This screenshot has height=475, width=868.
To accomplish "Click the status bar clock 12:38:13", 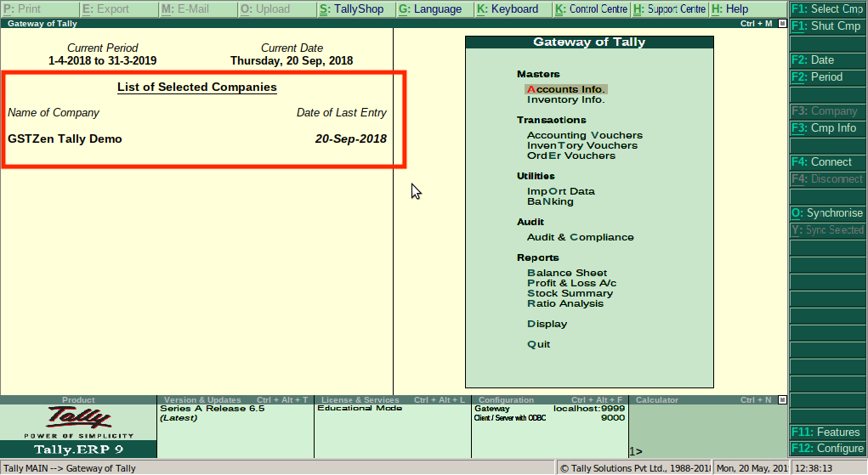I will point(814,468).
